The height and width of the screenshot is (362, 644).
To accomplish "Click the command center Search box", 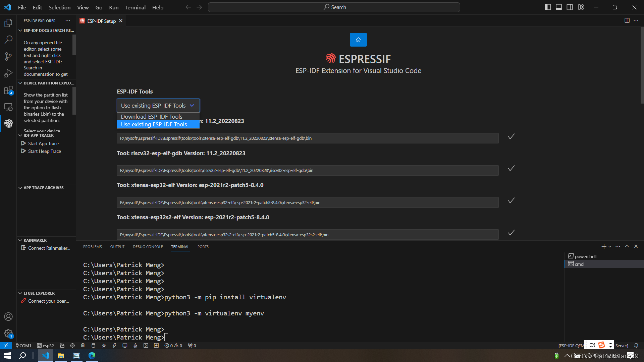I will coord(334,7).
